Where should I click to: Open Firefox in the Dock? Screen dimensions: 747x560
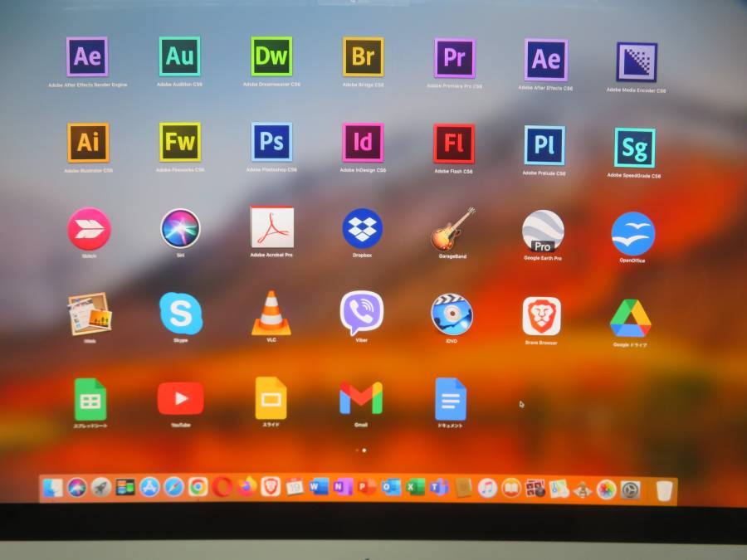point(247,487)
